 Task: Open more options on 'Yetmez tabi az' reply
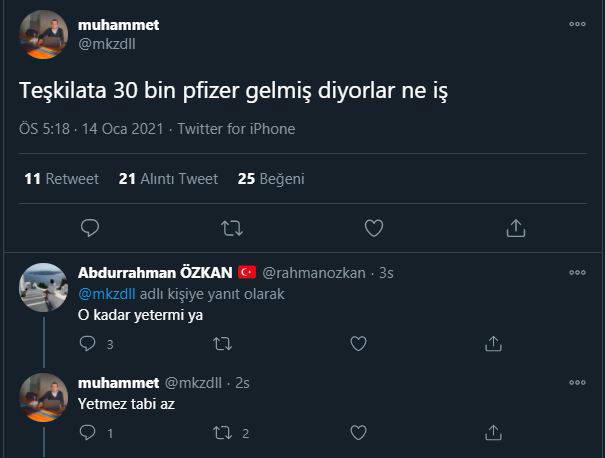tap(577, 383)
